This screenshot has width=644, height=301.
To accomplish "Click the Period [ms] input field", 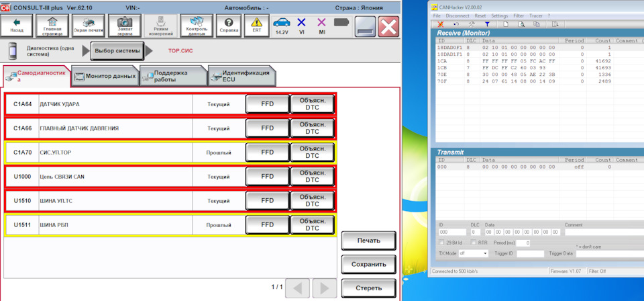I will [523, 243].
